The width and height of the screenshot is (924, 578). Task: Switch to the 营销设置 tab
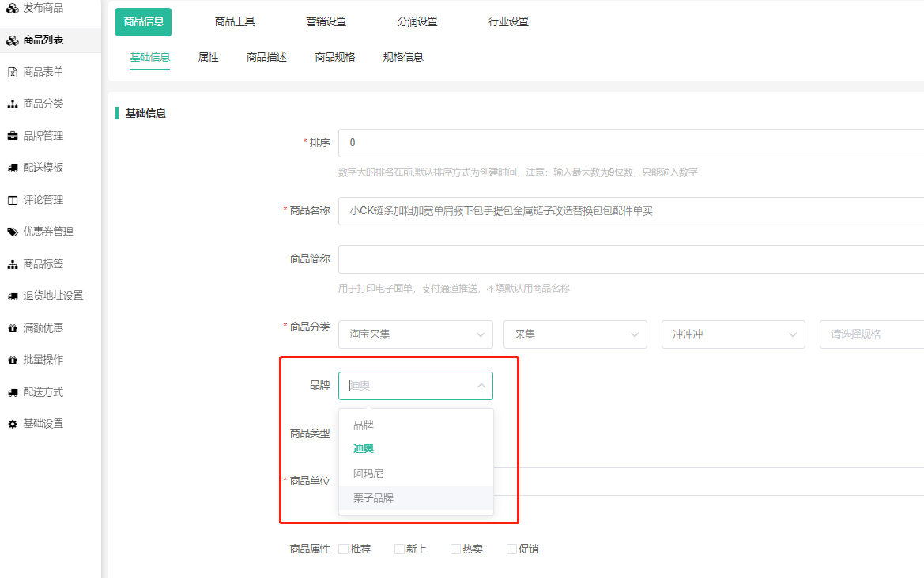click(326, 21)
